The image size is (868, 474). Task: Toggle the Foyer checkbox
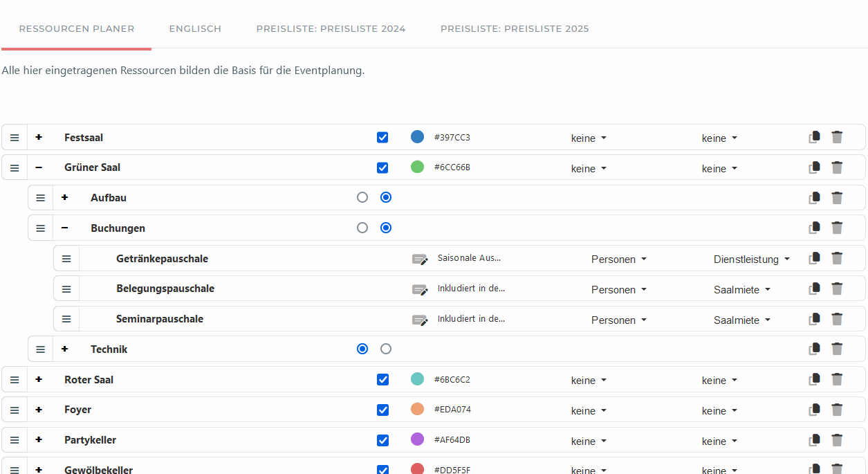click(x=382, y=410)
